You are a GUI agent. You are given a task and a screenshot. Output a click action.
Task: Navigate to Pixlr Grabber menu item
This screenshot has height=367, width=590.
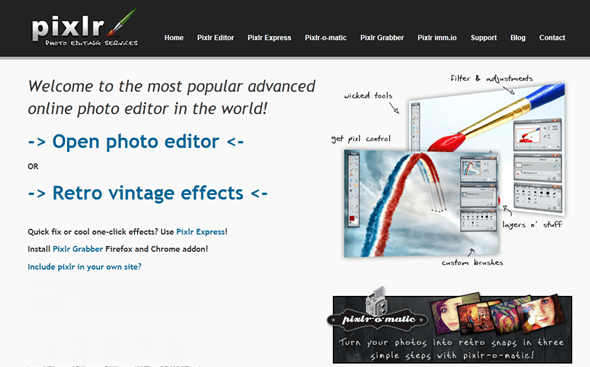tap(382, 38)
